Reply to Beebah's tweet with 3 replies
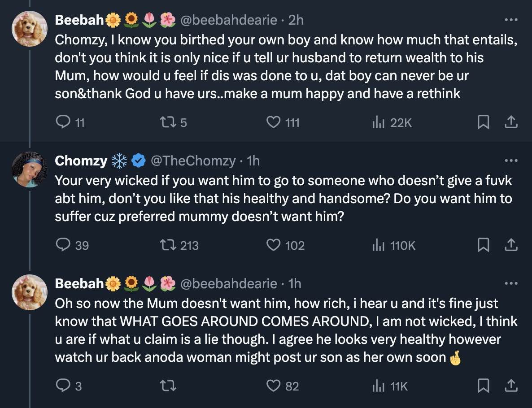 (x=62, y=386)
